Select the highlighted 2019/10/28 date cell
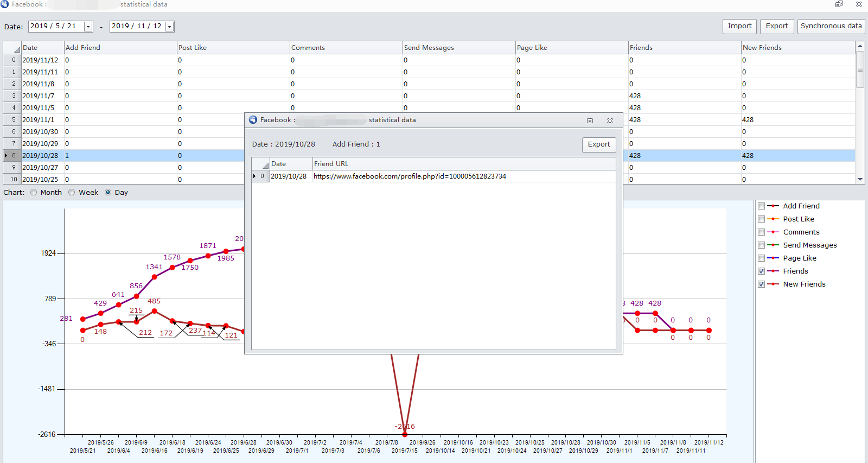Viewport: 868px width, 463px height. point(42,156)
